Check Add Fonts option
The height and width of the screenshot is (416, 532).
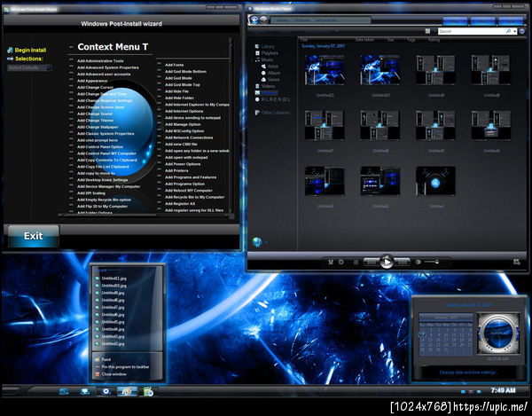(x=159, y=65)
